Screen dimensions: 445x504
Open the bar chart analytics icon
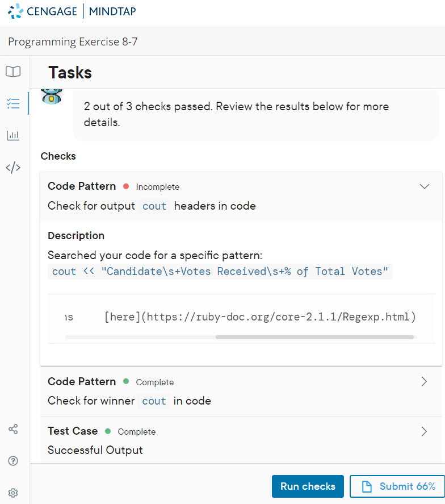point(13,135)
